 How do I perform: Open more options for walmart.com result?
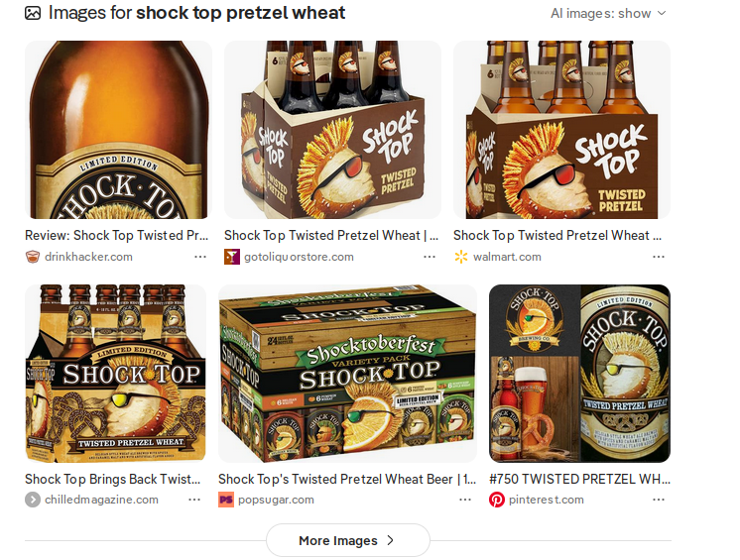pos(659,257)
